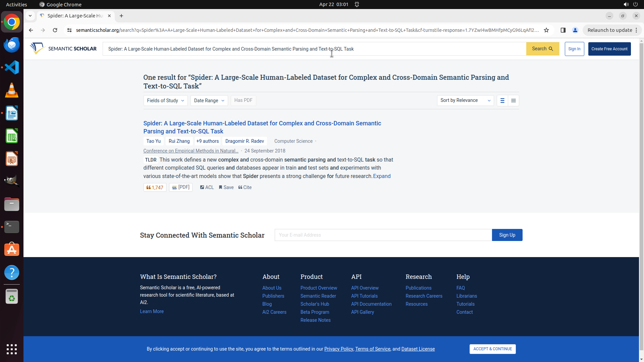This screenshot has width=644, height=362.
Task: Select the Spider paper browser tab
Action: 74,16
